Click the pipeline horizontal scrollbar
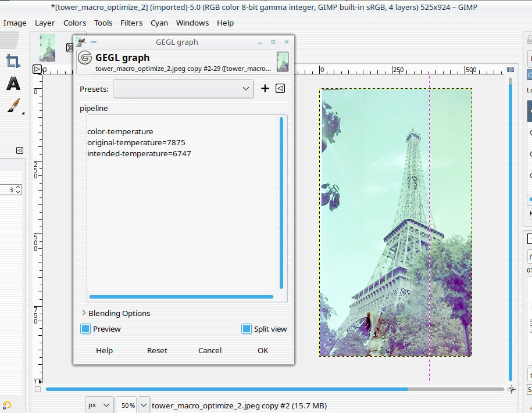This screenshot has width=532, height=413. tap(181, 297)
